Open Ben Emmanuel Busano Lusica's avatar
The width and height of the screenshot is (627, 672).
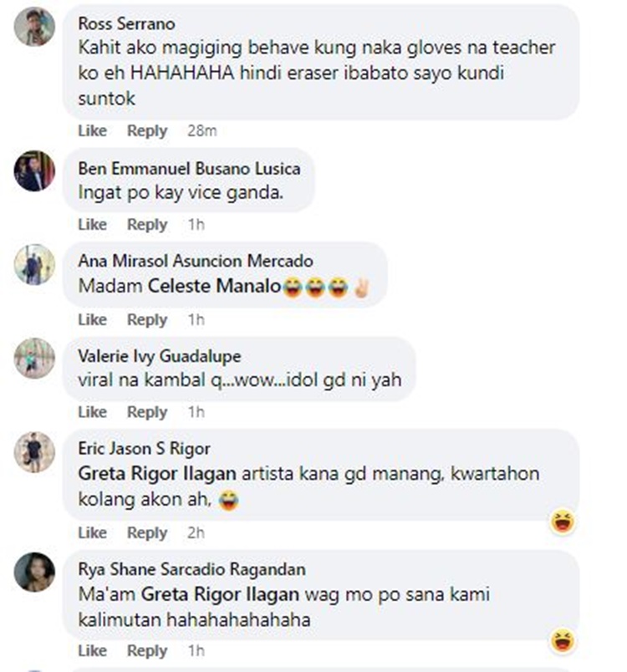[34, 171]
